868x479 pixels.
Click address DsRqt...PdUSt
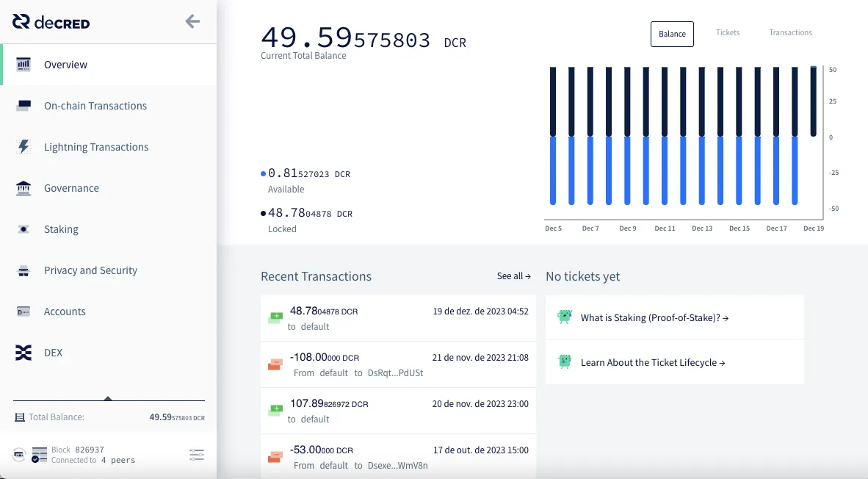coord(395,372)
